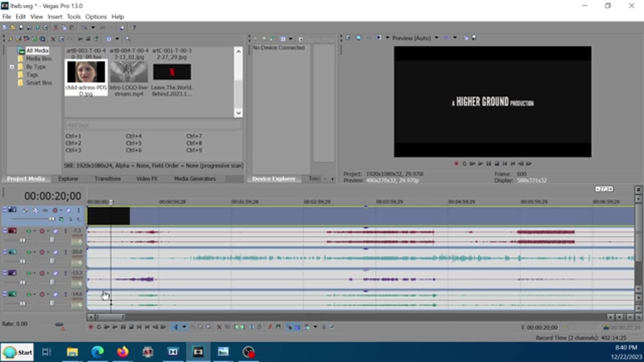Click Loop Playback in timeline transport

[99, 327]
